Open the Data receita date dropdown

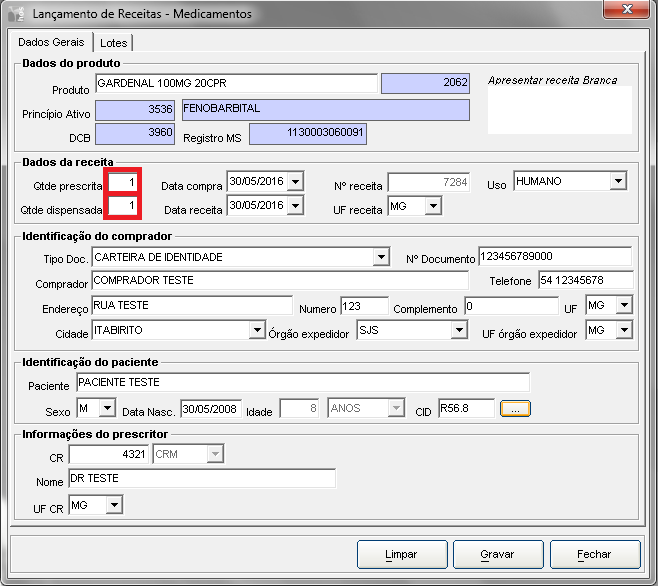296,206
